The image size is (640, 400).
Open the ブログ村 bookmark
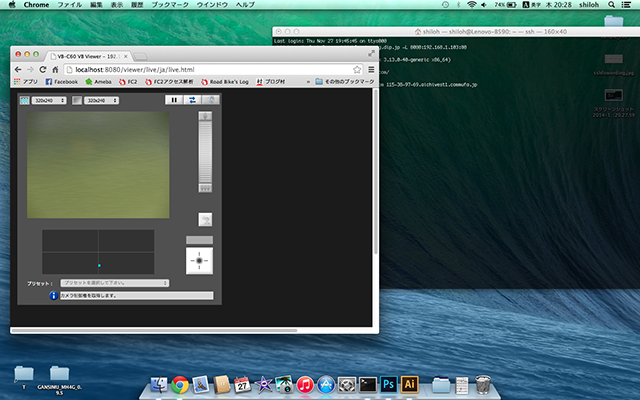point(271,82)
